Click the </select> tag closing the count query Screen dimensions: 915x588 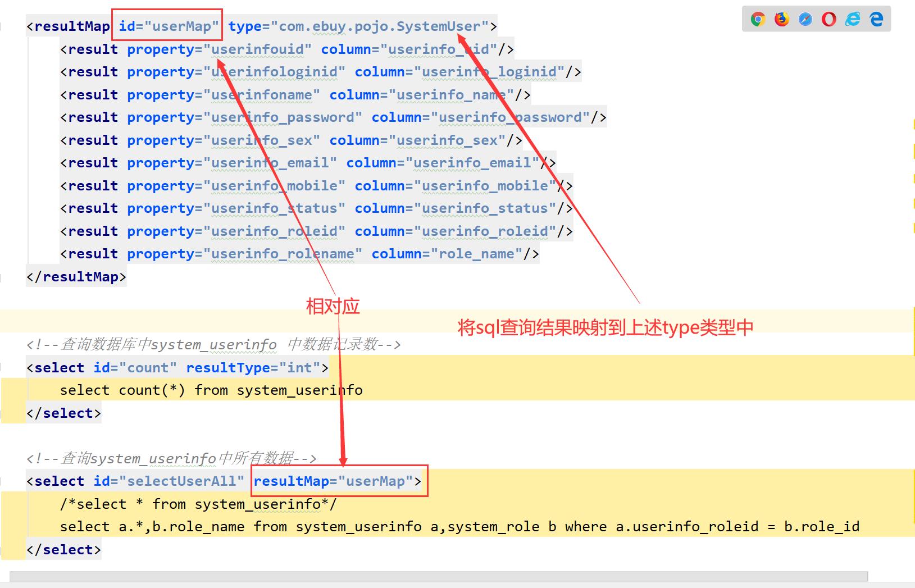pos(63,413)
